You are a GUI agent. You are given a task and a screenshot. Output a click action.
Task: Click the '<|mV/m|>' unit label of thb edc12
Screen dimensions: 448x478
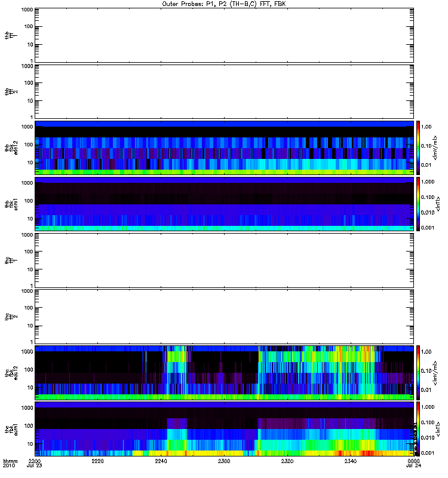tap(435, 148)
